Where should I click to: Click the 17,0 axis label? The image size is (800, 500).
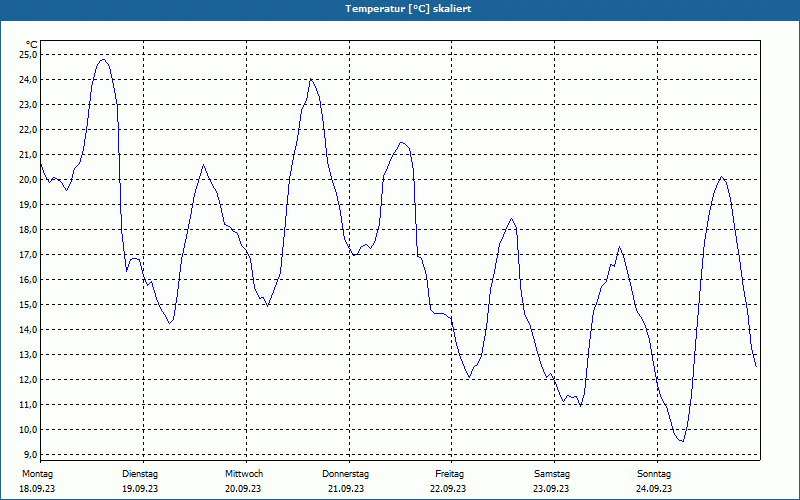pos(28,254)
